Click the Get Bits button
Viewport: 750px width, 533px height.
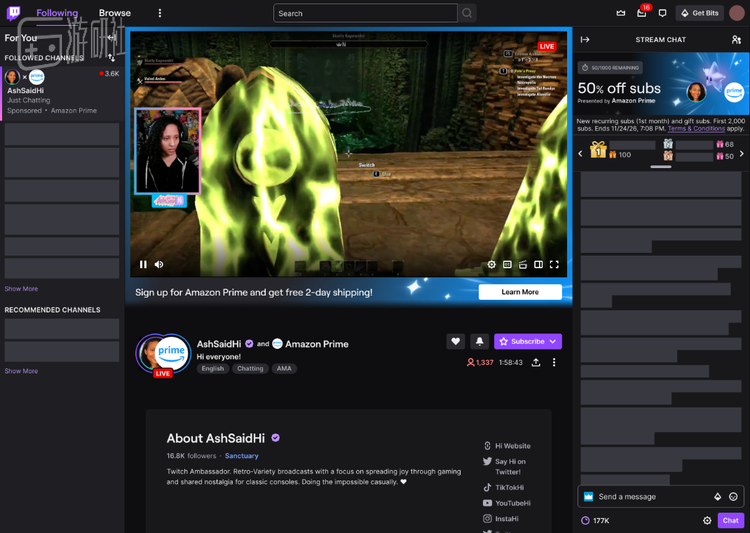coord(700,13)
